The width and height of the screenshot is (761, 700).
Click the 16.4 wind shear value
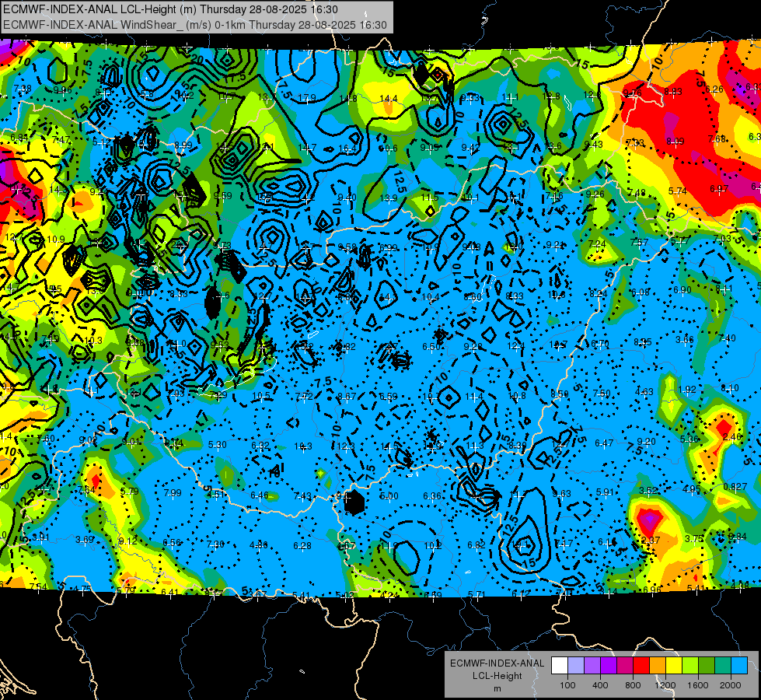click(x=347, y=149)
